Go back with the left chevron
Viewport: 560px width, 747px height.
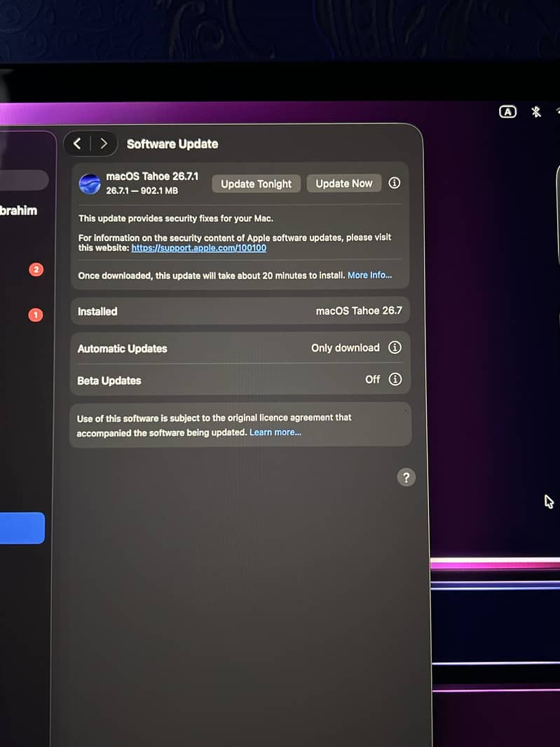pos(77,144)
